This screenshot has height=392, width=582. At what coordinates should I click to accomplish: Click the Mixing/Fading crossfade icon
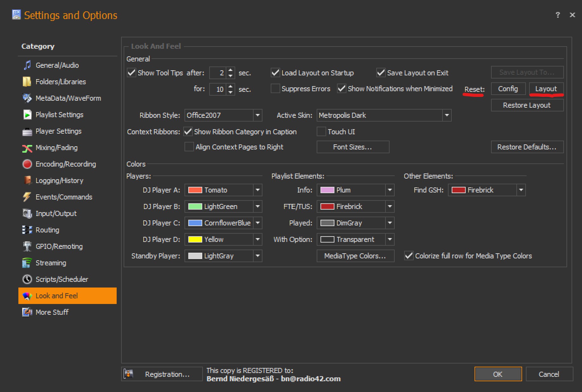coord(27,148)
